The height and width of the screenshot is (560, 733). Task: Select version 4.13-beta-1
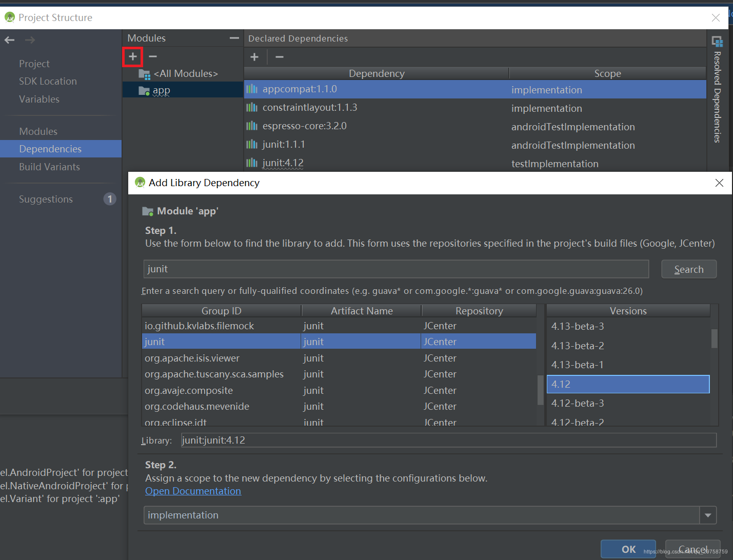(628, 365)
